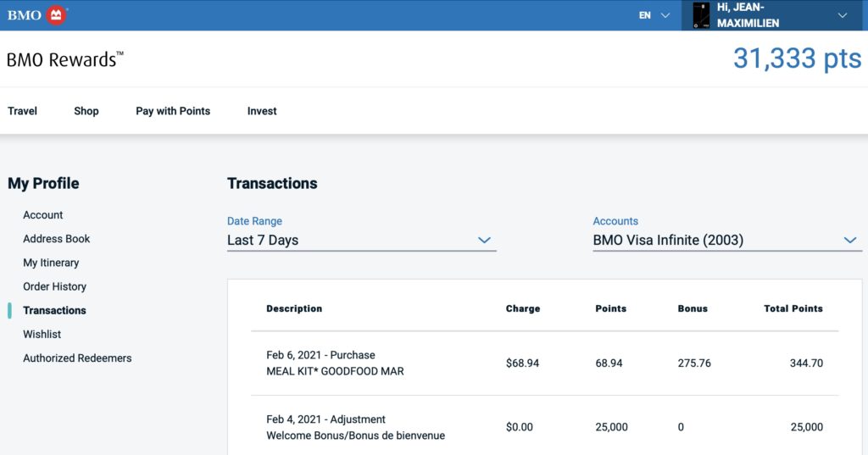Open Address Book in sidebar

(57, 239)
